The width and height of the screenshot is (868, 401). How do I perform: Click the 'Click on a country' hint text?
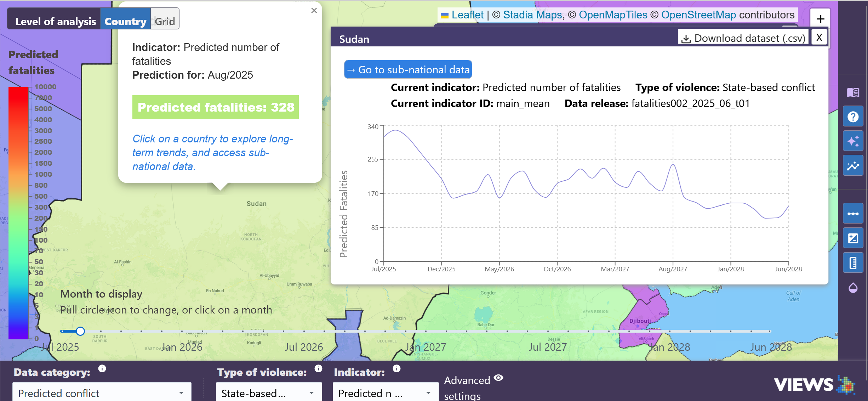point(212,152)
